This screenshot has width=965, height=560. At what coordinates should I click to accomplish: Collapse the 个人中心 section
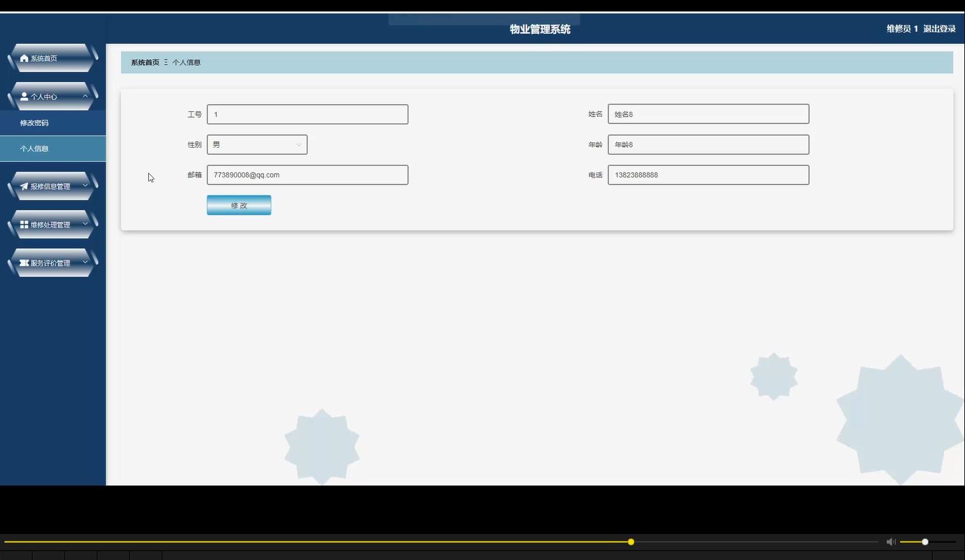85,96
